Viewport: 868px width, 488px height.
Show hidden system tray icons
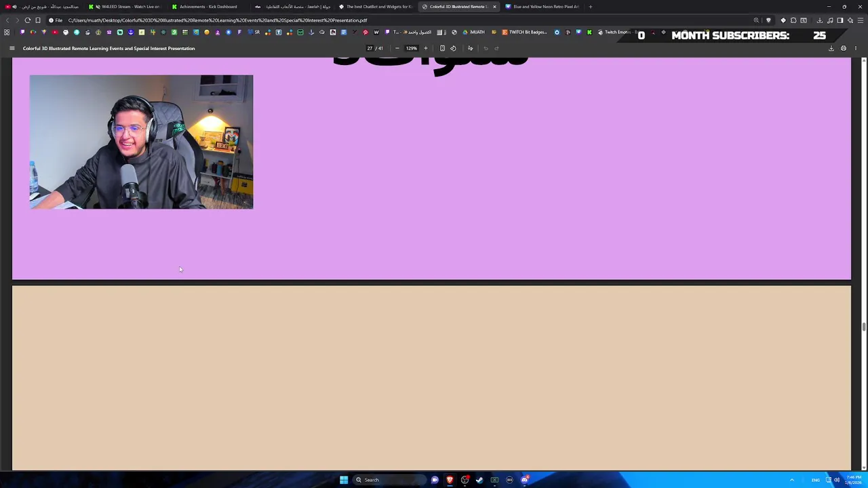coord(792,480)
